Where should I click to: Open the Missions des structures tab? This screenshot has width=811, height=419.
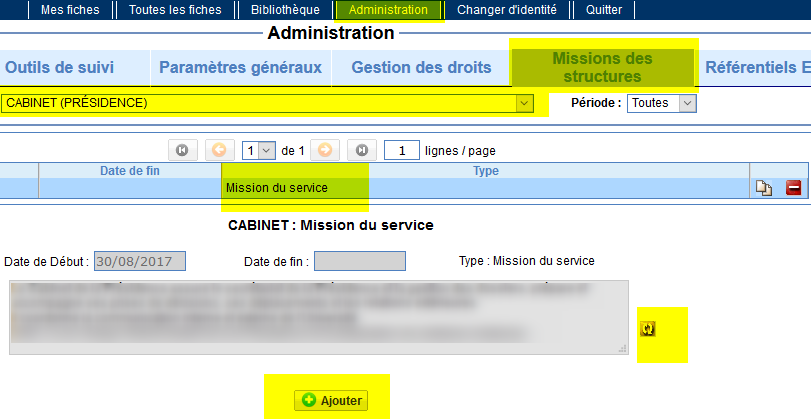coord(602,67)
